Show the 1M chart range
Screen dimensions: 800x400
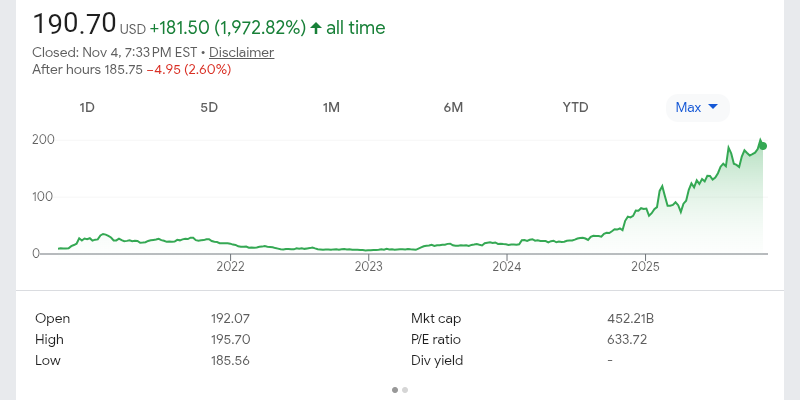point(331,108)
